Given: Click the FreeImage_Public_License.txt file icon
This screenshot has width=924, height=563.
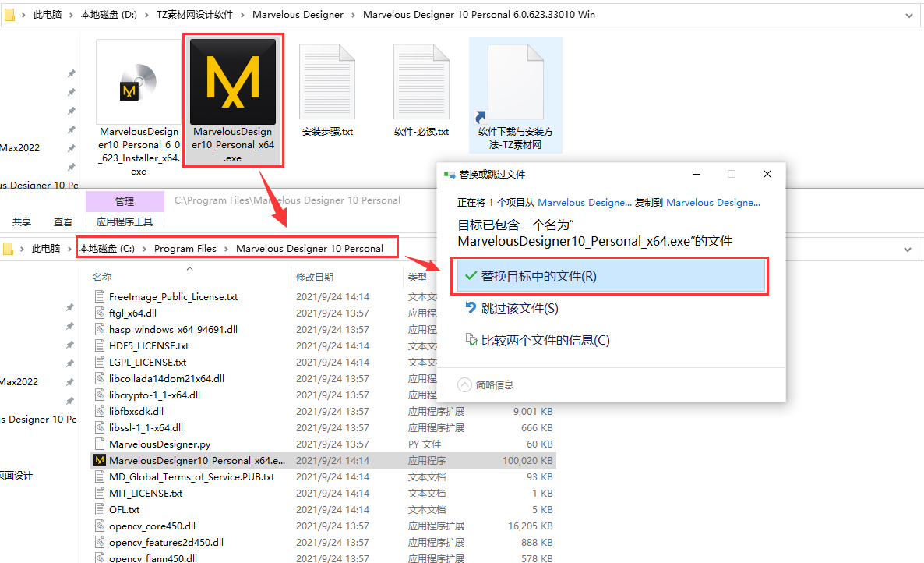Looking at the screenshot, I should click(100, 296).
